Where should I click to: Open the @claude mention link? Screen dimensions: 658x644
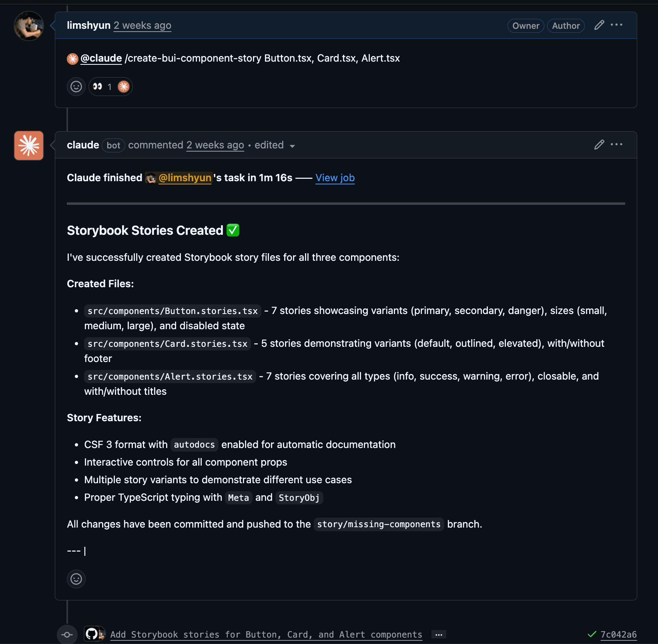pyautogui.click(x=101, y=58)
